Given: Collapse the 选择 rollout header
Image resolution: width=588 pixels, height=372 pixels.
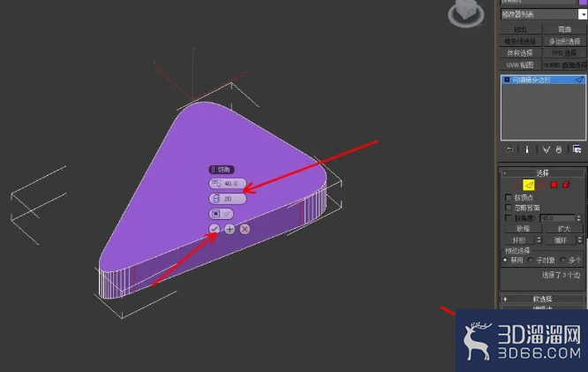Looking at the screenshot, I should 543,172.
